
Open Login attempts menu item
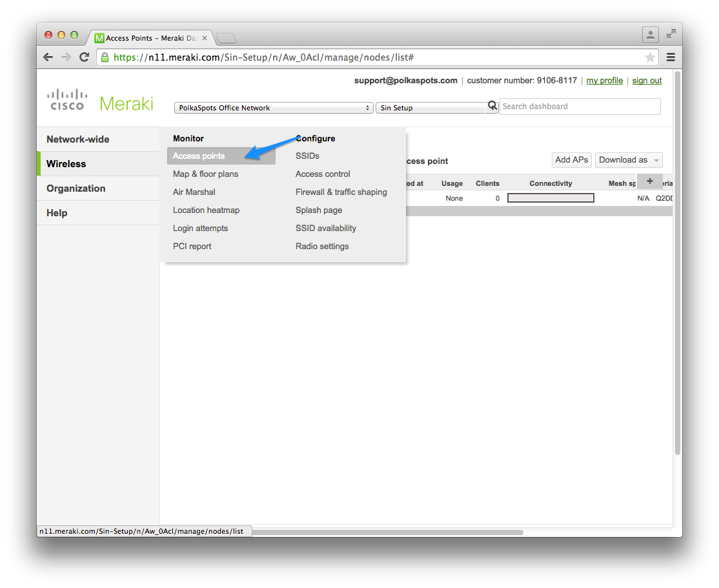coord(200,228)
